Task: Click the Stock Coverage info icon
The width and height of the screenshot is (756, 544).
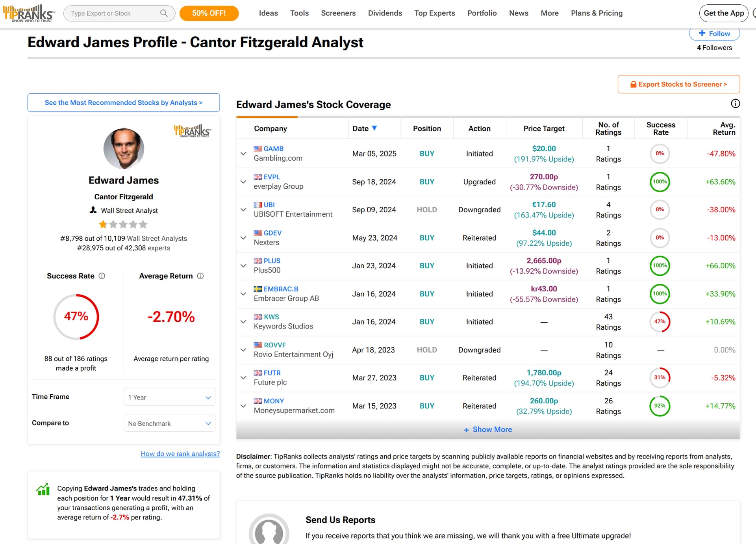Action: click(735, 104)
